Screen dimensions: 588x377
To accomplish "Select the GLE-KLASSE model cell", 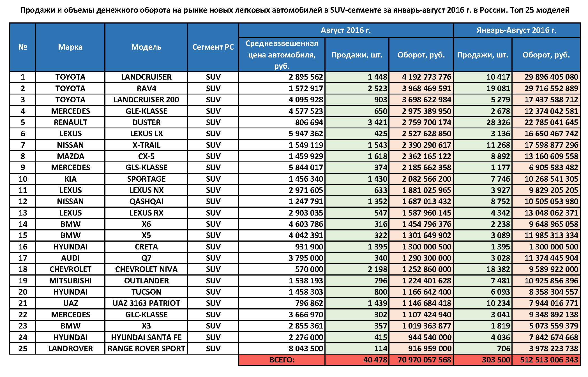I will click(x=146, y=111).
